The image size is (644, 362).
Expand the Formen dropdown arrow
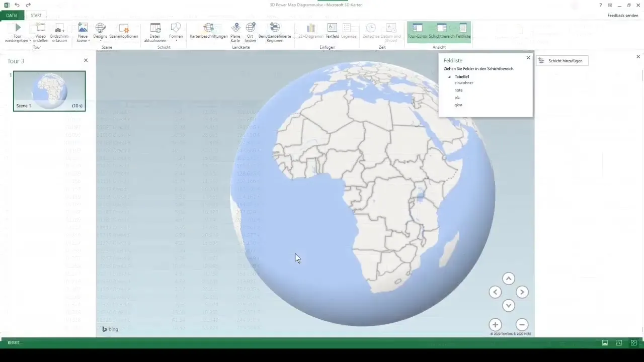coord(176,41)
